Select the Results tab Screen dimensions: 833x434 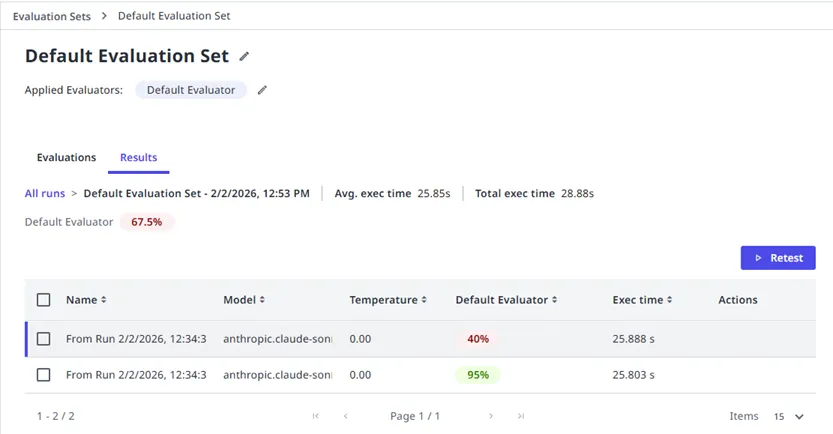pos(138,158)
